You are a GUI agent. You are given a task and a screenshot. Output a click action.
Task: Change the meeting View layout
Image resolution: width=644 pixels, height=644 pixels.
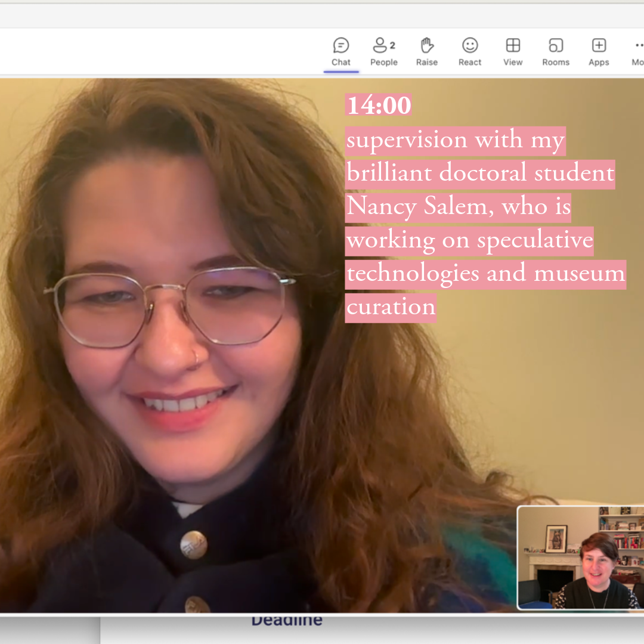513,52
